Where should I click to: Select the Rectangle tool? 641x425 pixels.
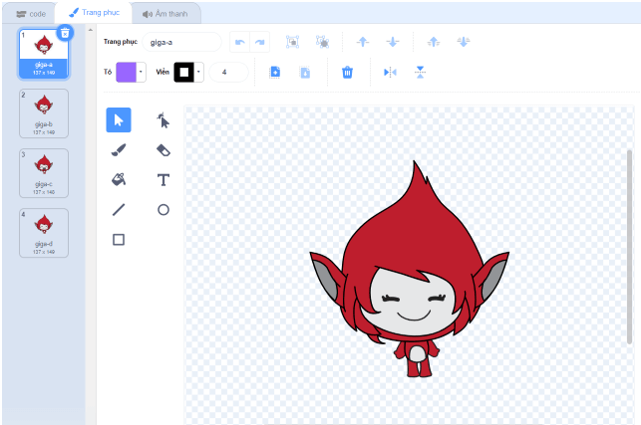118,240
